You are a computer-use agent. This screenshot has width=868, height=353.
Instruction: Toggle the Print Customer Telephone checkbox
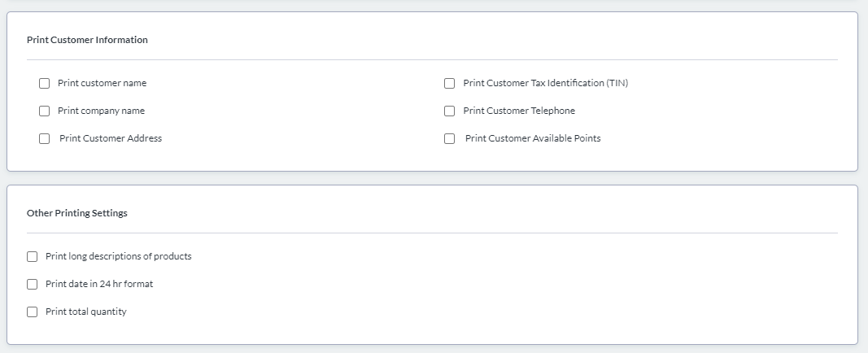pos(449,111)
